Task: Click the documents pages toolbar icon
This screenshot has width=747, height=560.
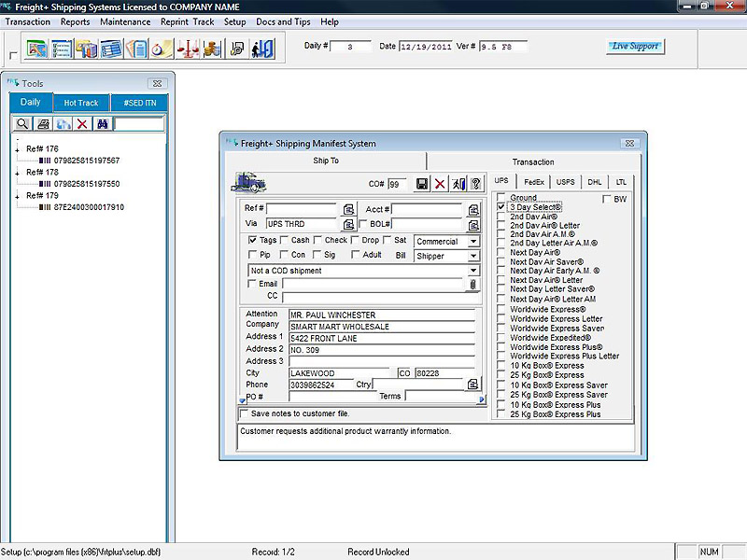Action: [x=136, y=49]
